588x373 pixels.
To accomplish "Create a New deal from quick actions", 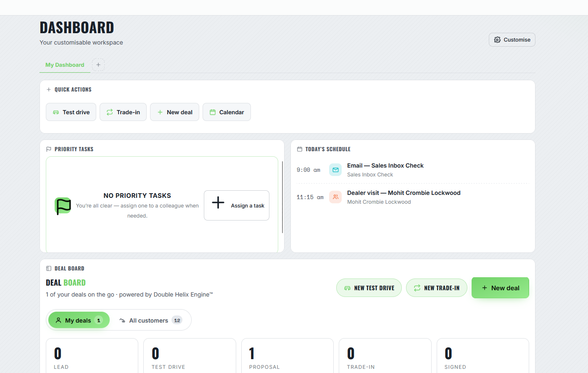I will [174, 112].
